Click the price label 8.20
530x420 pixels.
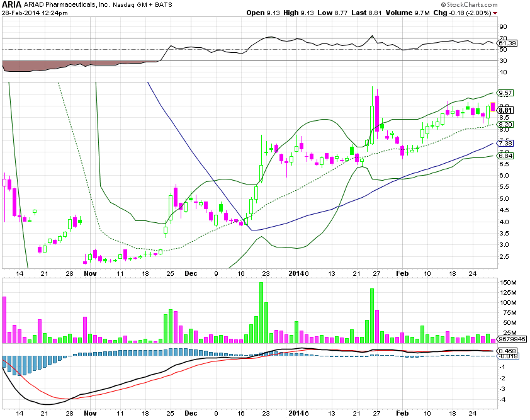(x=506, y=124)
